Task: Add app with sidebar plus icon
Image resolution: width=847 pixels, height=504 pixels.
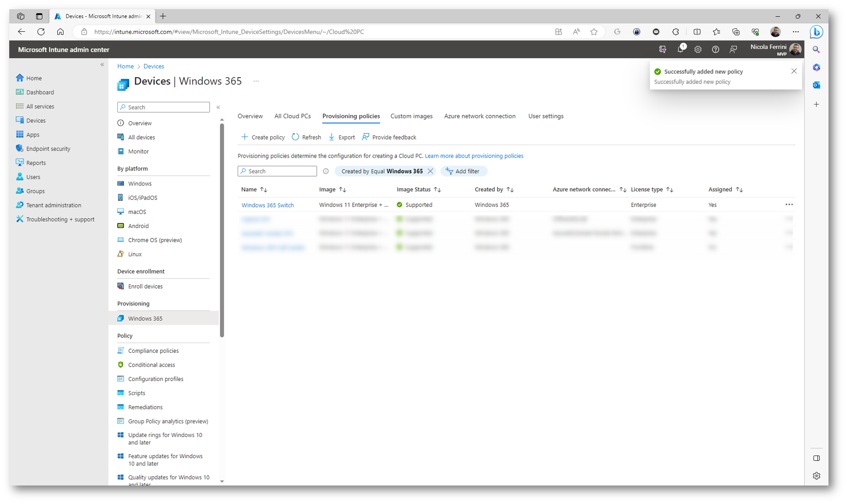Action: point(816,104)
